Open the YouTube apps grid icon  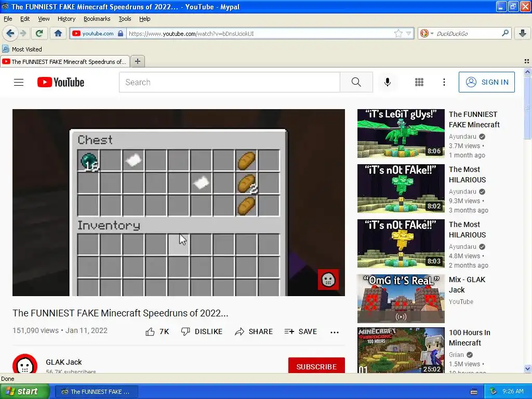pyautogui.click(x=419, y=82)
